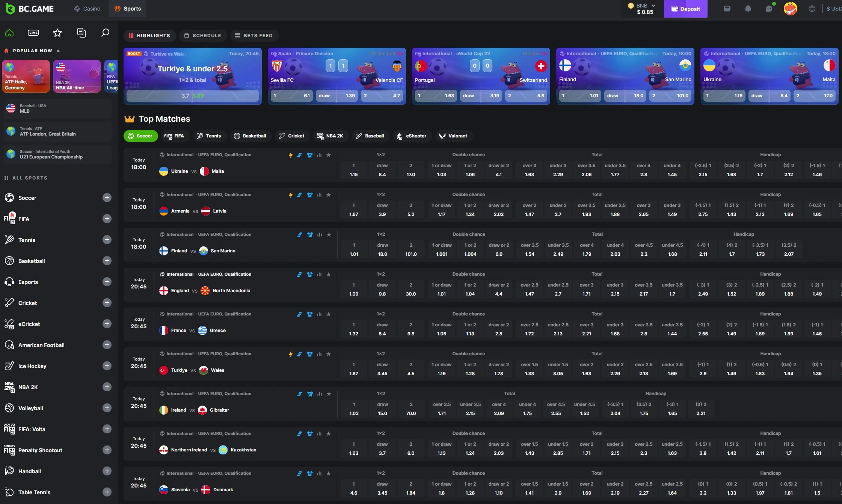Open statistics chart for Northern Ireland vs Kazakhstan
This screenshot has width=842, height=504.
click(319, 433)
